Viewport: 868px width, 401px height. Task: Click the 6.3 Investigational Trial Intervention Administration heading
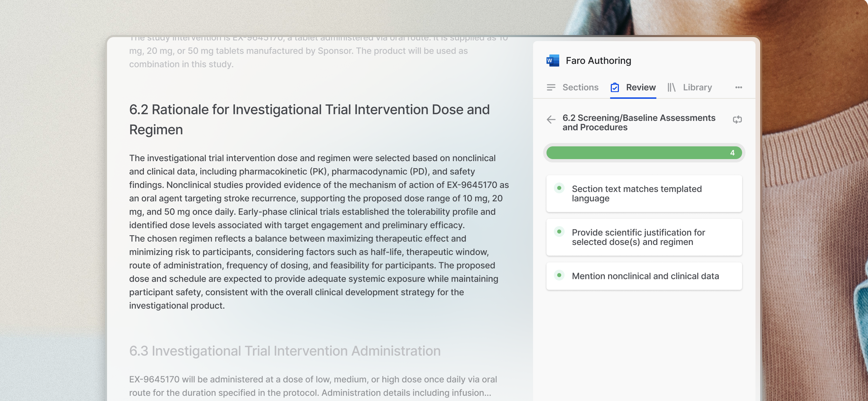point(285,351)
